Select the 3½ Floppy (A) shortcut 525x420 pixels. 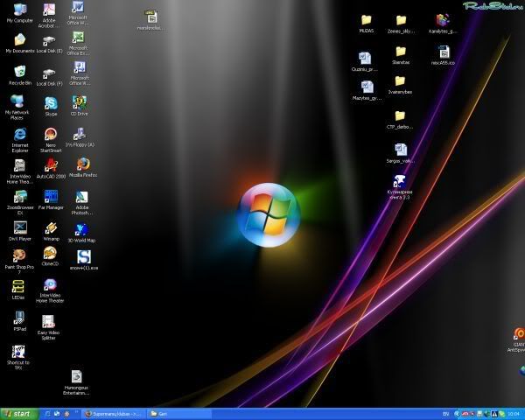pyautogui.click(x=80, y=137)
